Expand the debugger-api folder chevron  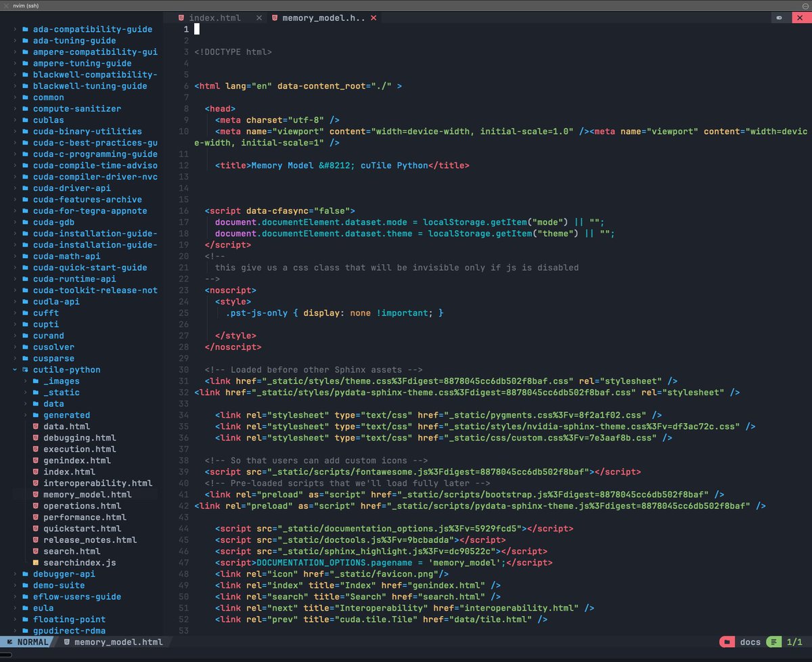click(x=15, y=574)
